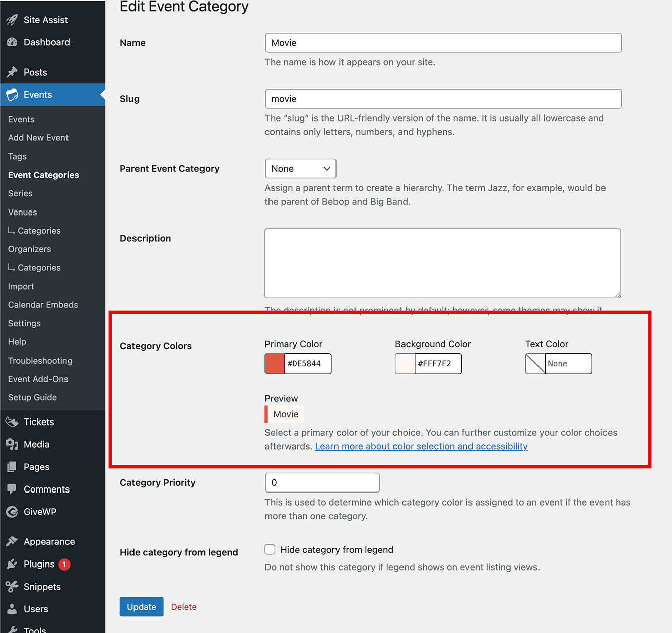Click the Tickets icon in sidebar
672x633 pixels.
tap(12, 422)
